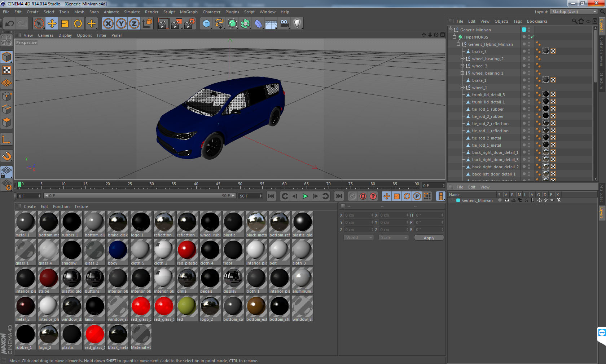Add a Cube primitive object
This screenshot has width=606, height=364.
coord(206,24)
